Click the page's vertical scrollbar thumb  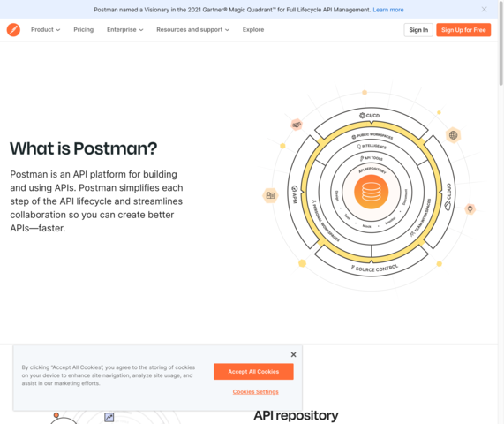(x=501, y=42)
